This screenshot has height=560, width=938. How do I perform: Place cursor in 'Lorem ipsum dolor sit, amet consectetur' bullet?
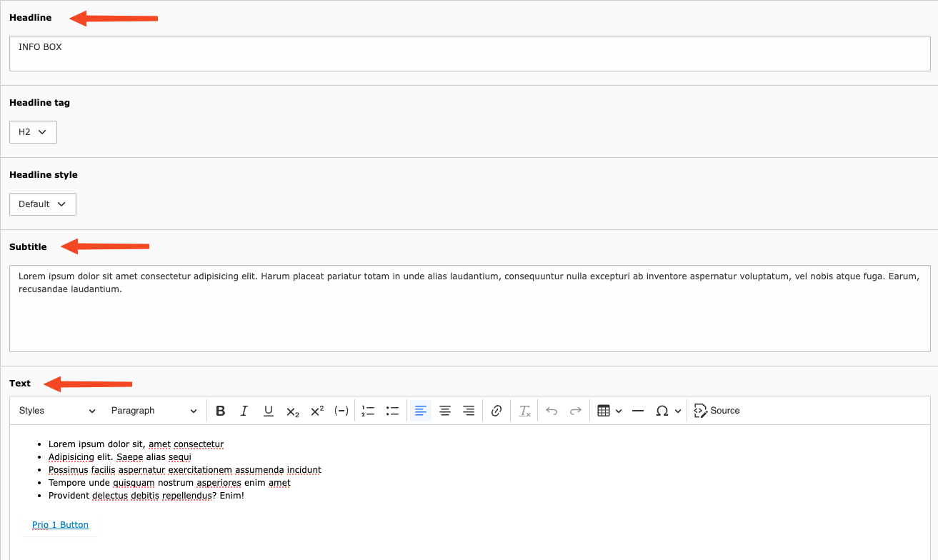coord(136,444)
